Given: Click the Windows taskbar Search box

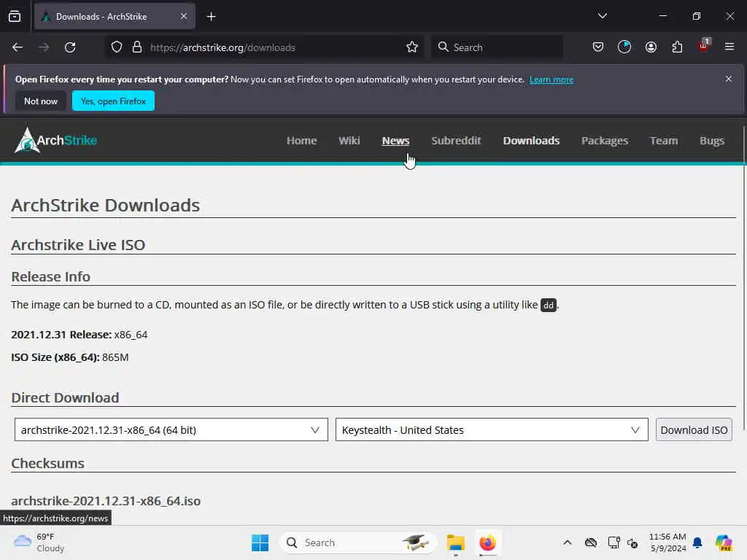Looking at the screenshot, I should [357, 542].
